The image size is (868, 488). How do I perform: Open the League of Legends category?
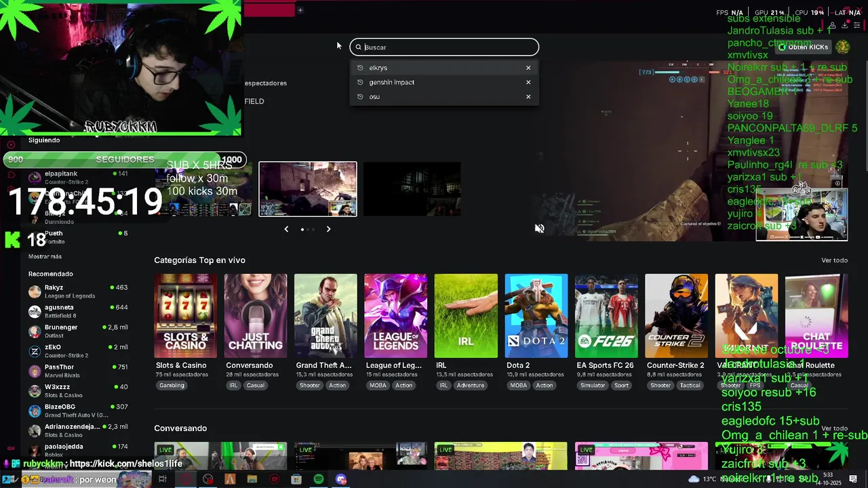click(x=395, y=316)
